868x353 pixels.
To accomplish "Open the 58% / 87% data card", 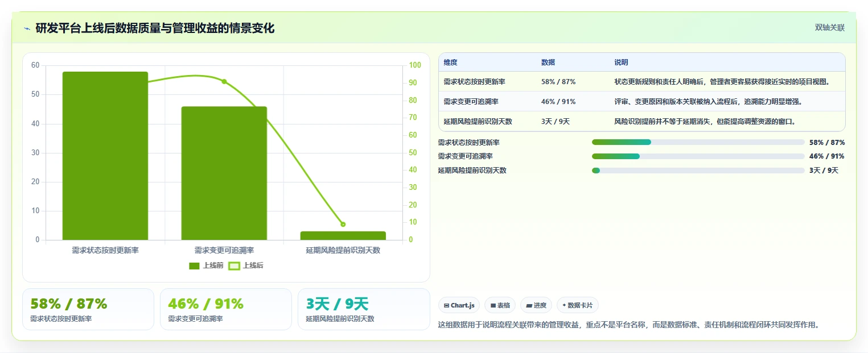I will point(88,309).
